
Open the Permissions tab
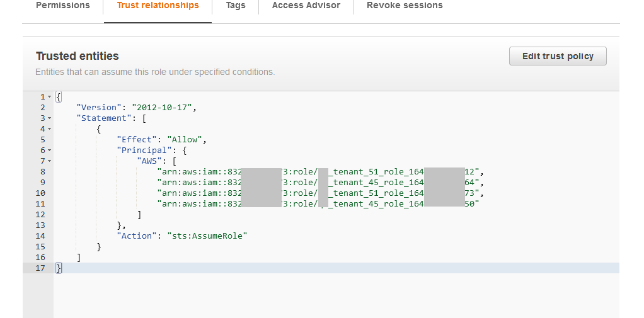tap(63, 6)
